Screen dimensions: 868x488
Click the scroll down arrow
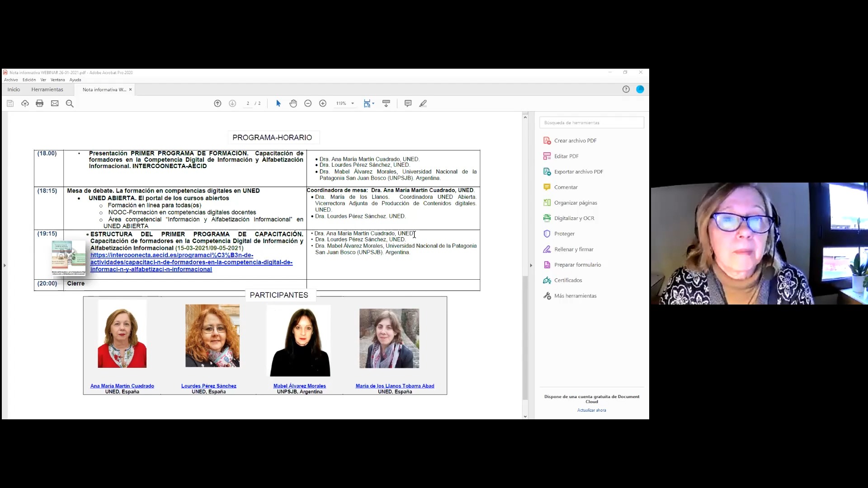[525, 417]
